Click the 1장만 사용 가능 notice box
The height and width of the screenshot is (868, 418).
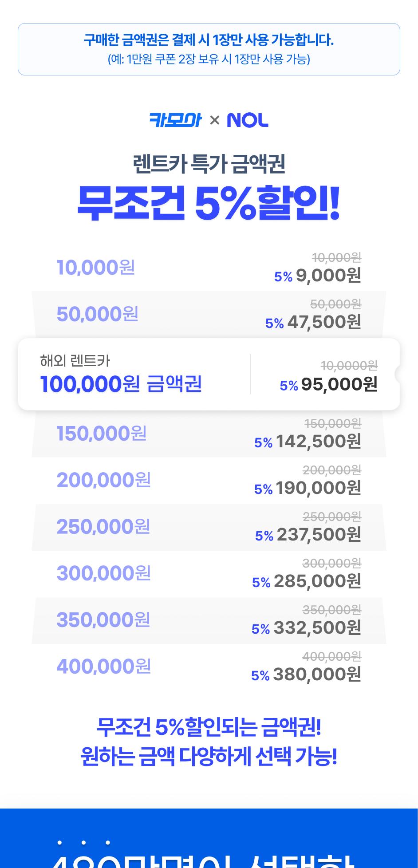[x=209, y=49]
